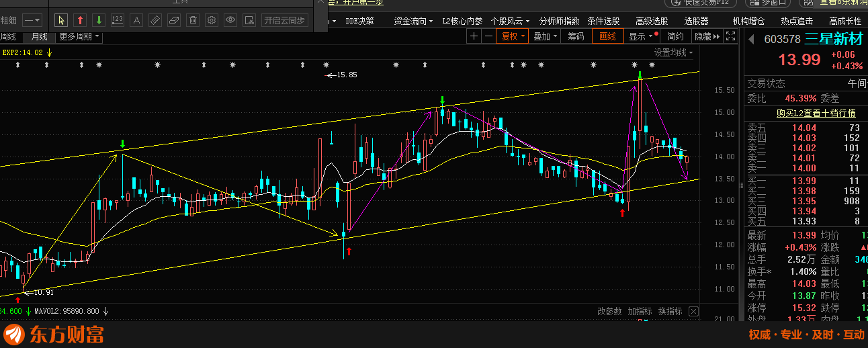Open the 叠加 overlay dropdown
Viewport: 868px width, 348px height.
click(x=546, y=36)
